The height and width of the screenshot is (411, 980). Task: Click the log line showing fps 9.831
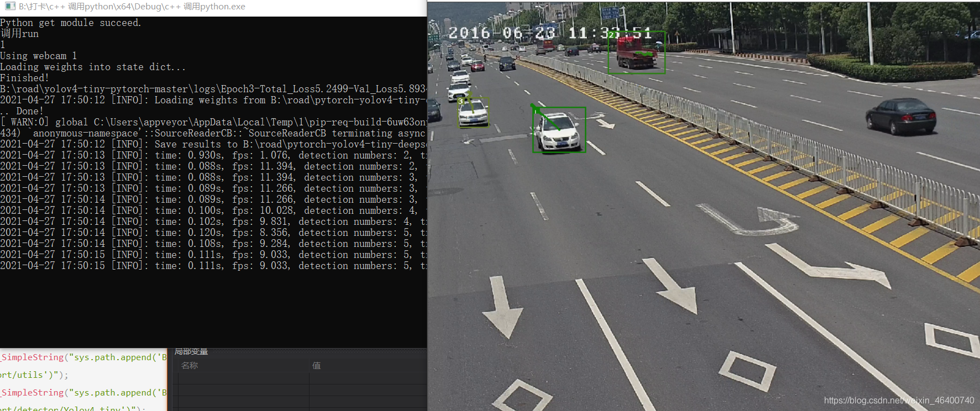tap(213, 222)
